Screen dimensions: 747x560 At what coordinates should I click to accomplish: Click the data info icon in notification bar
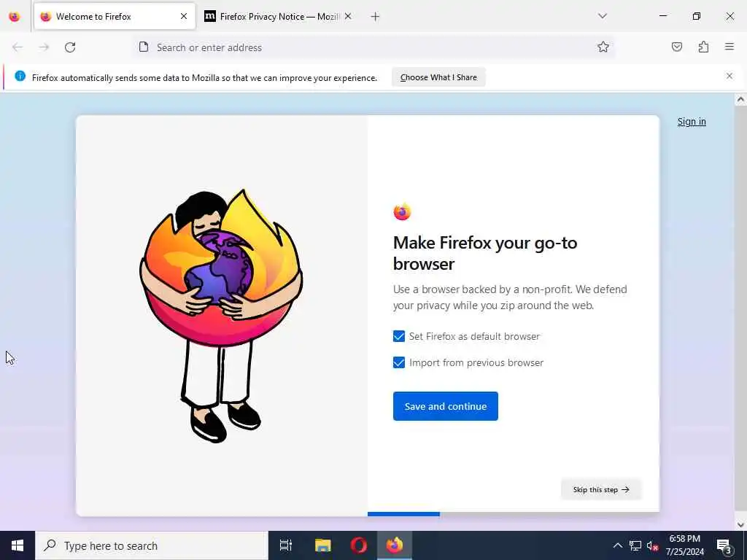[x=20, y=76]
